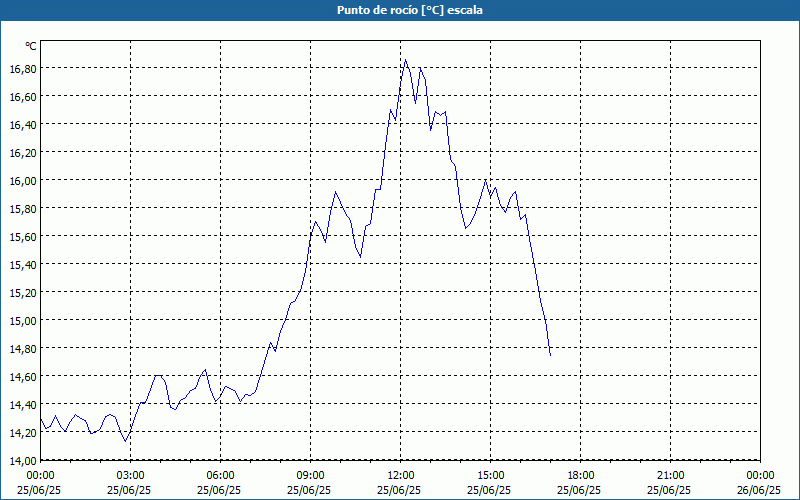Click the 21:00 time axis label

(x=670, y=476)
